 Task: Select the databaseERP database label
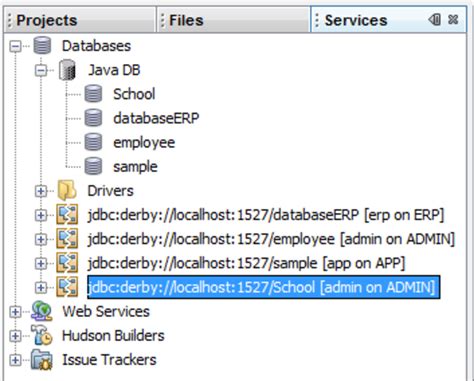pyautogui.click(x=156, y=118)
